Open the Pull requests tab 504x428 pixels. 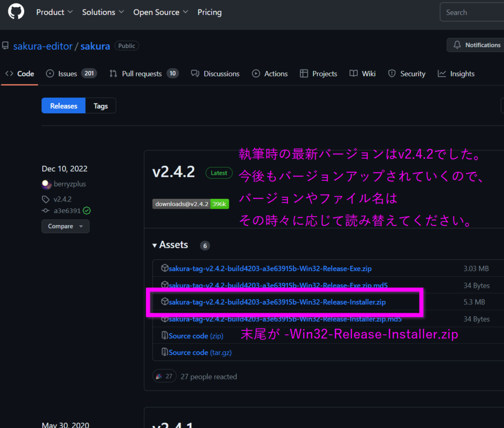pyautogui.click(x=144, y=74)
